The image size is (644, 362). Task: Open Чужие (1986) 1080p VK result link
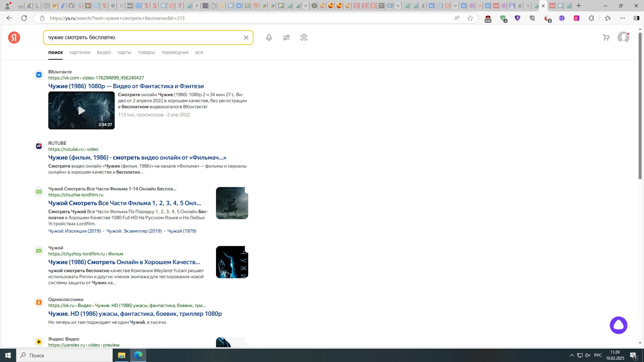[126, 86]
